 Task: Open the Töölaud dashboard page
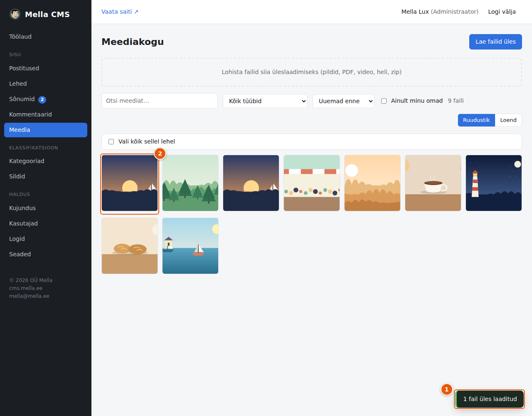coord(46,37)
